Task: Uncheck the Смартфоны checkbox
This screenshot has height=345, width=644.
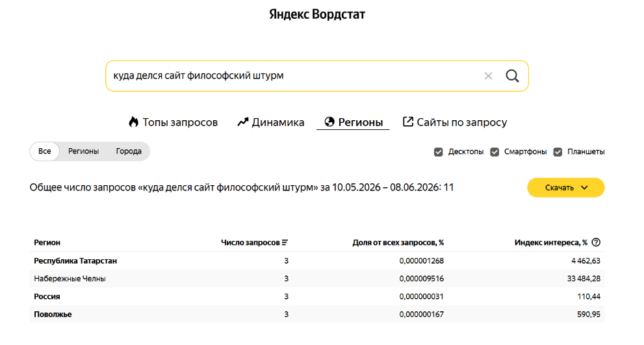Action: tap(495, 152)
